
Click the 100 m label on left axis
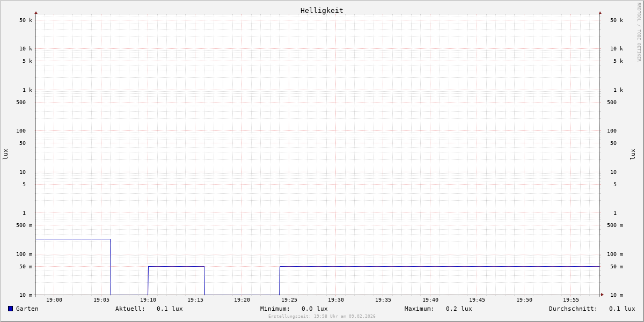pyautogui.click(x=24, y=254)
